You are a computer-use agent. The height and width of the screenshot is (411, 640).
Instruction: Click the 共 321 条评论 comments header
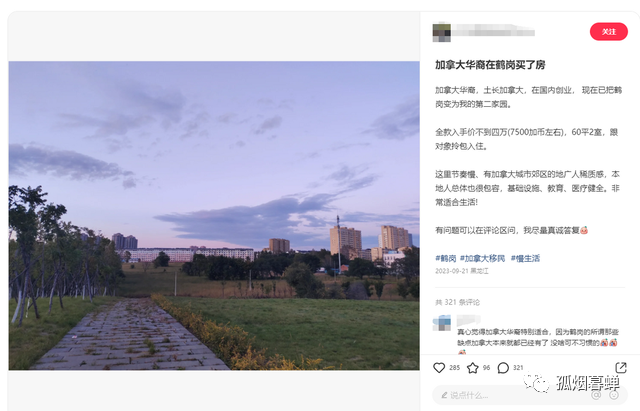point(457,302)
